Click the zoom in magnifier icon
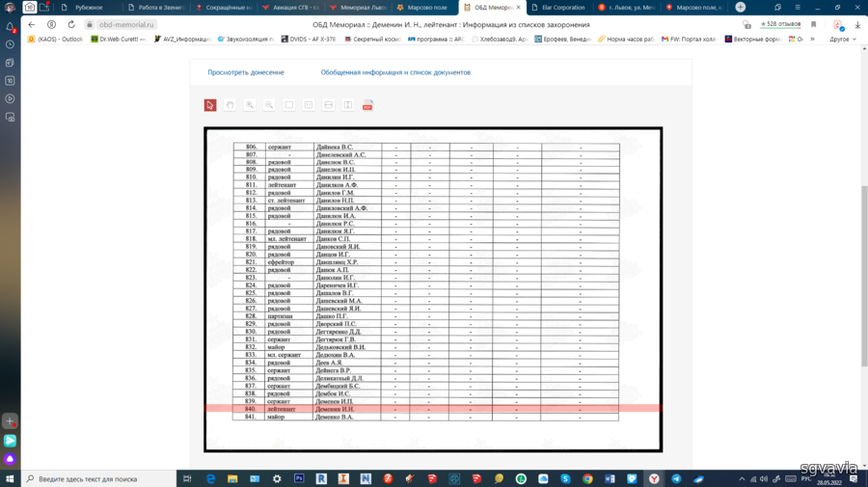Screen dimensions: 868x487 click(x=250, y=105)
